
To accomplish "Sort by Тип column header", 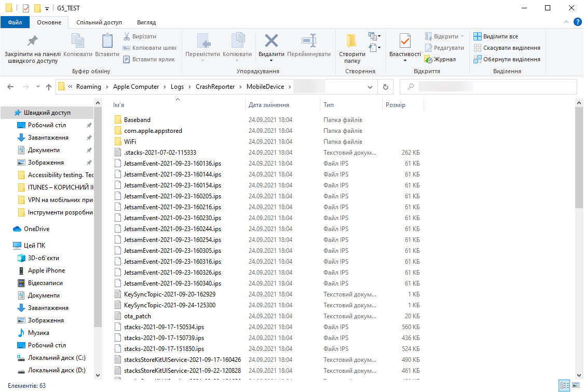I will 351,105.
